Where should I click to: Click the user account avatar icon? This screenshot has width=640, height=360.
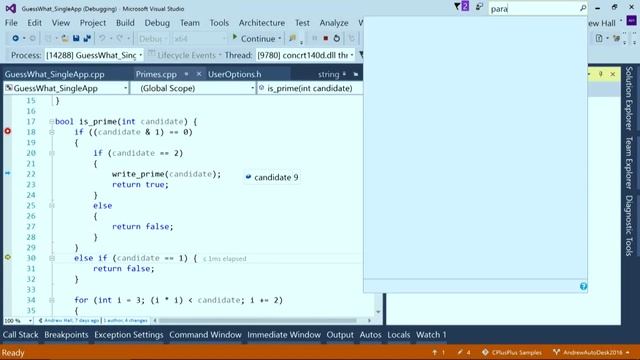[x=631, y=20]
